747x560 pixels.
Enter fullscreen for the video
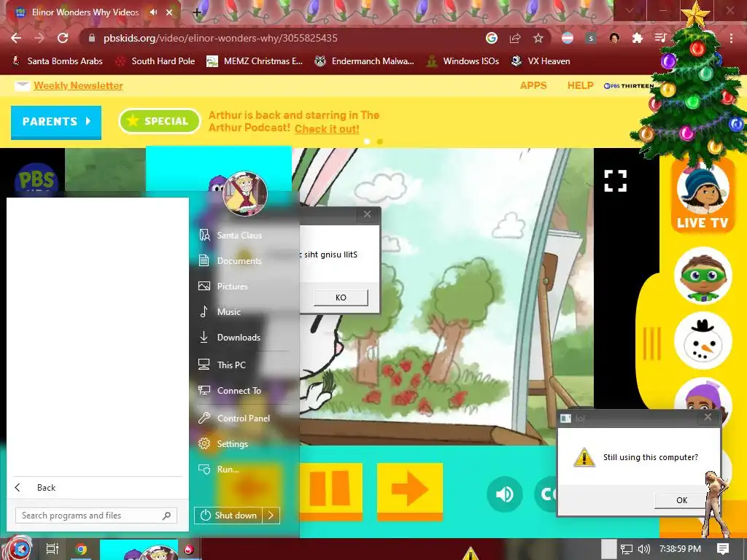click(615, 181)
